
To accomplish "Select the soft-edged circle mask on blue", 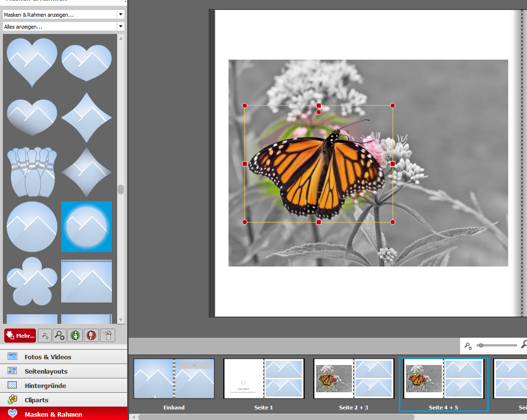I will click(87, 227).
